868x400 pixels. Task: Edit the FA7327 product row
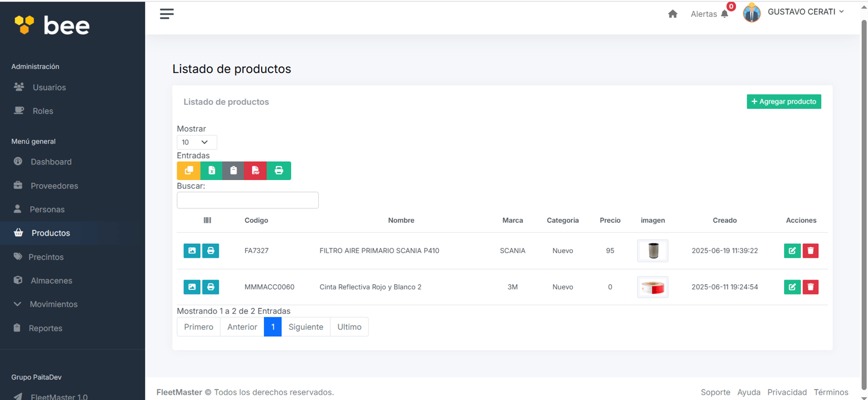tap(792, 251)
